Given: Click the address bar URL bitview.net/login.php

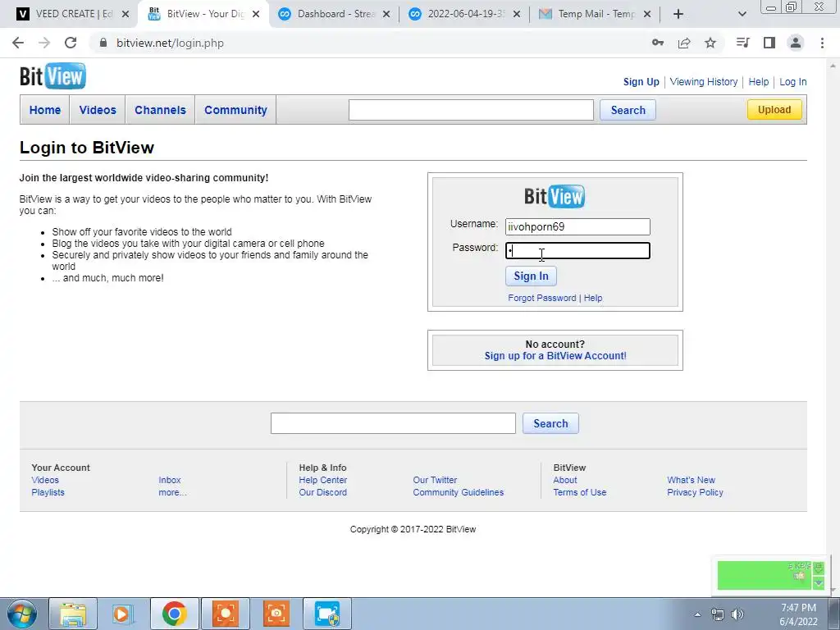Looking at the screenshot, I should (170, 43).
